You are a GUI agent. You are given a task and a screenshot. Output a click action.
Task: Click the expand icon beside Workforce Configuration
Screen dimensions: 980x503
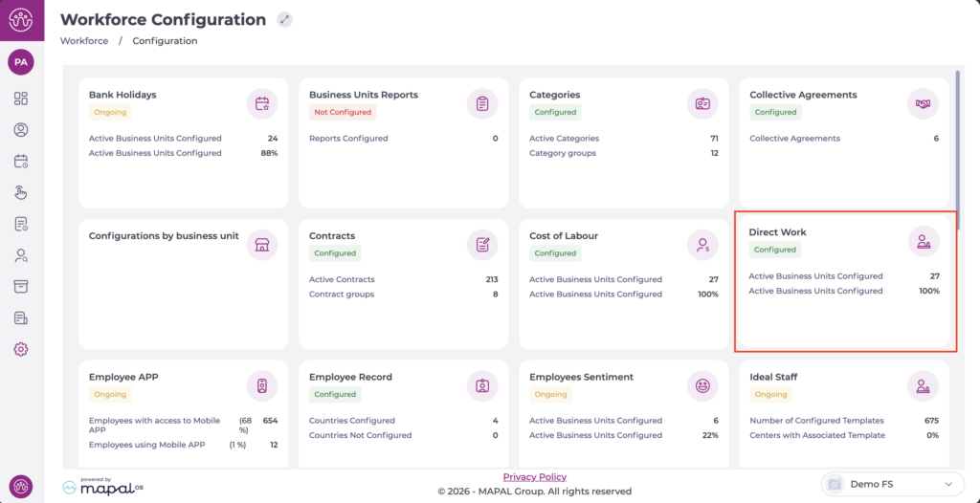click(x=284, y=20)
